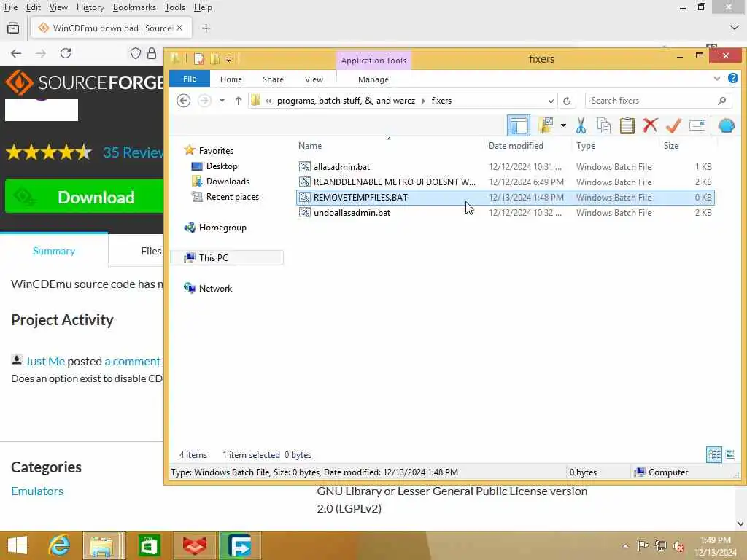Click the Copy toolbar icon
747x560 pixels.
[x=603, y=125]
